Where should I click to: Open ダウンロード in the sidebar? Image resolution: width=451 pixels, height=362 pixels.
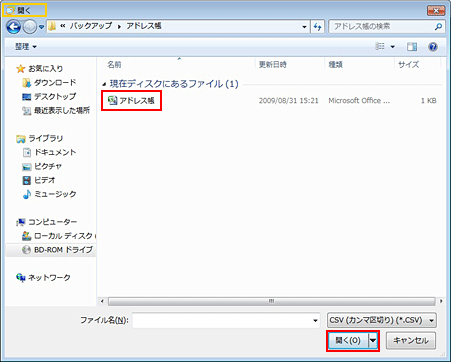tap(55, 82)
